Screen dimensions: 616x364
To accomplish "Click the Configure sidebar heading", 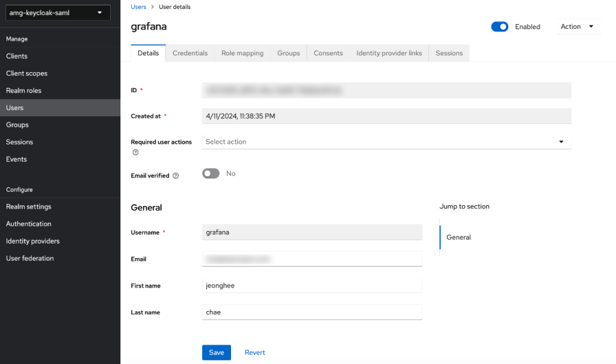I will tap(19, 190).
